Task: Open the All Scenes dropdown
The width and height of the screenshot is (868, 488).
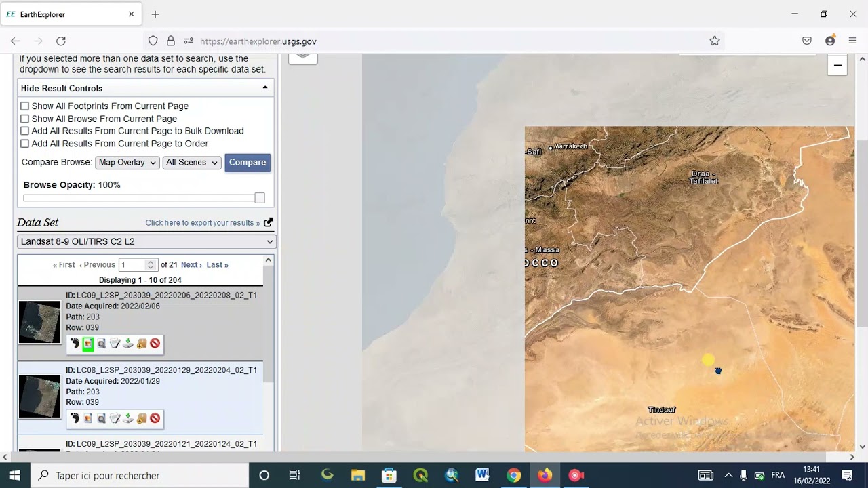Action: (192, 163)
